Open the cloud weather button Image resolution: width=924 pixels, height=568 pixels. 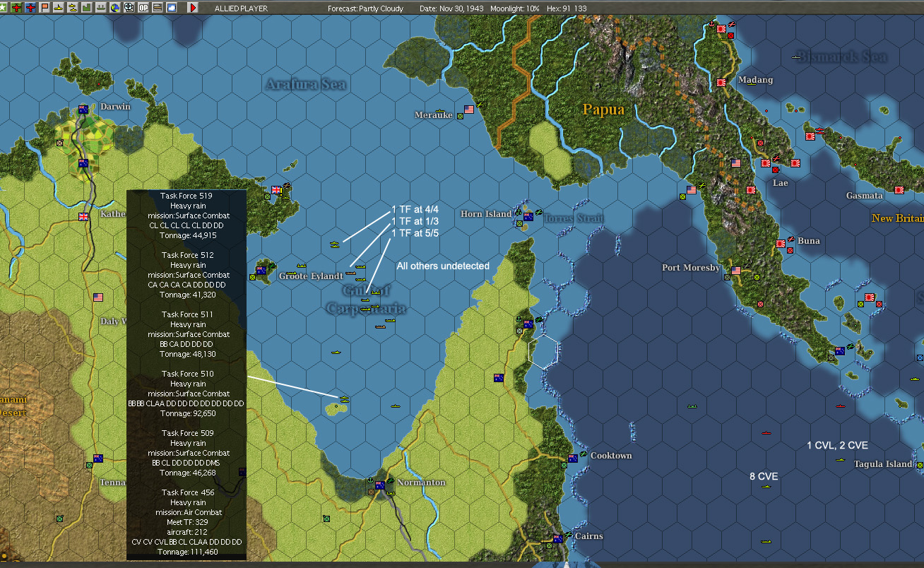point(172,7)
